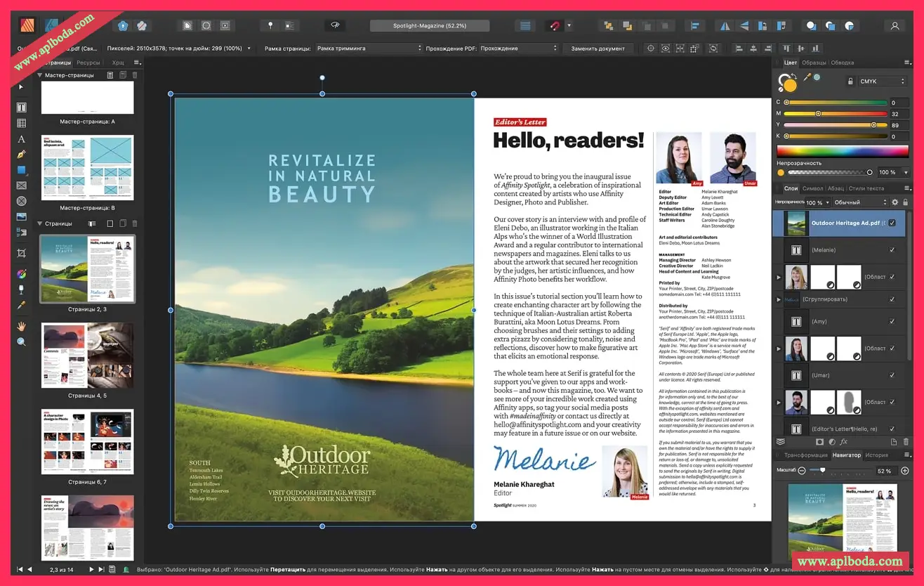Open the CMYK color model dropdown
This screenshot has width=924, height=586.
882,82
